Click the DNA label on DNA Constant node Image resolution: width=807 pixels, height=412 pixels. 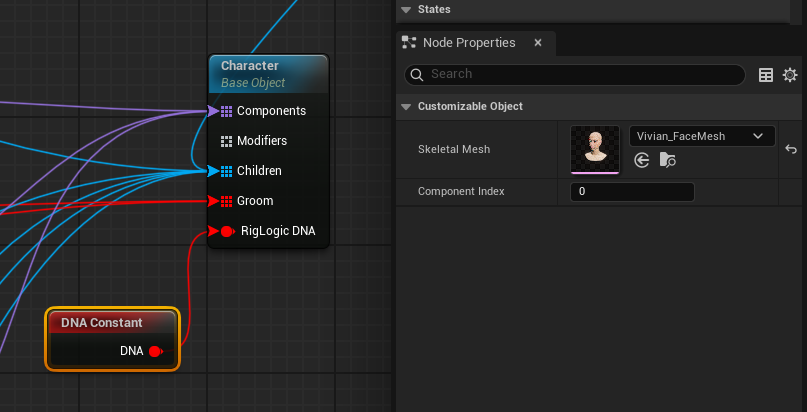[x=131, y=351]
